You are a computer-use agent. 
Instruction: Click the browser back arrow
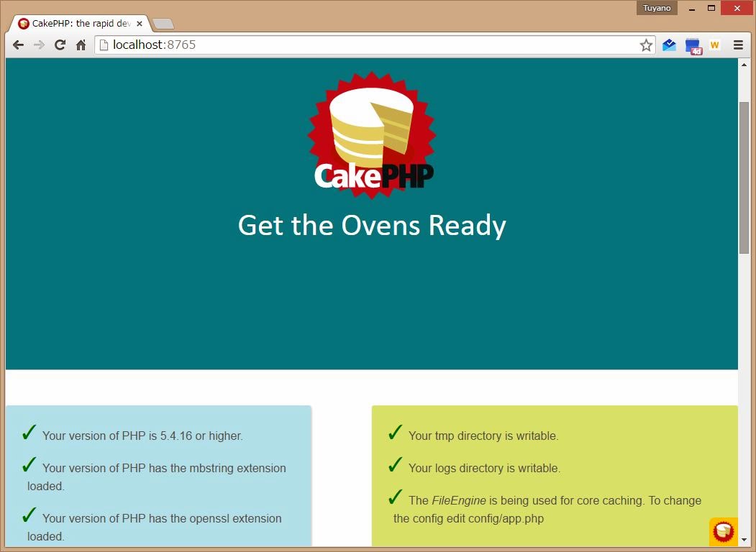point(18,45)
